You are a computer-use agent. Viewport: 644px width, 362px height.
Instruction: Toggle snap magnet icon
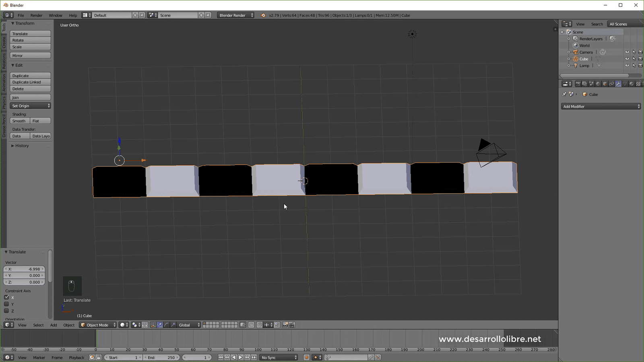(259, 325)
